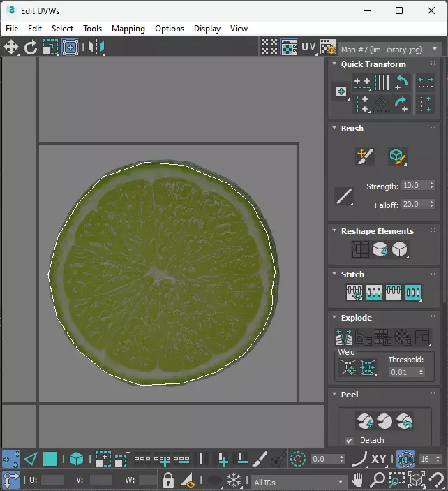Toggle absolute/relative type-in mode button

pyautogui.click(x=11, y=480)
